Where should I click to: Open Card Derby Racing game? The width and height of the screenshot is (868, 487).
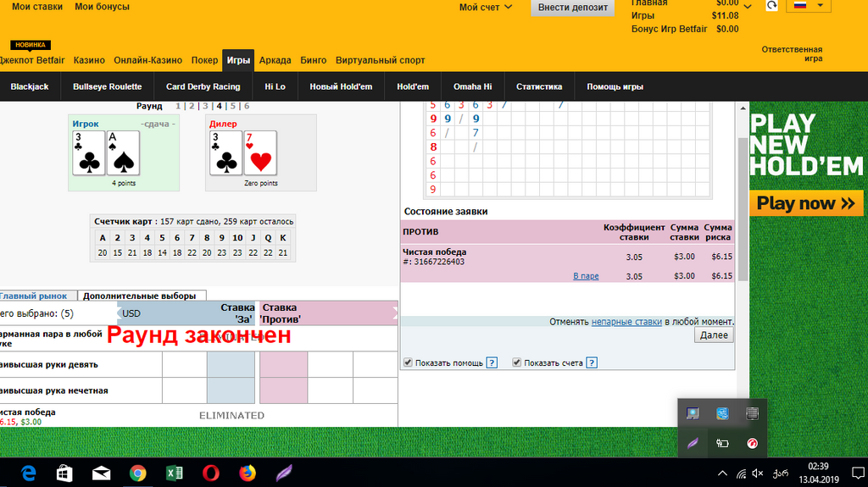click(203, 87)
